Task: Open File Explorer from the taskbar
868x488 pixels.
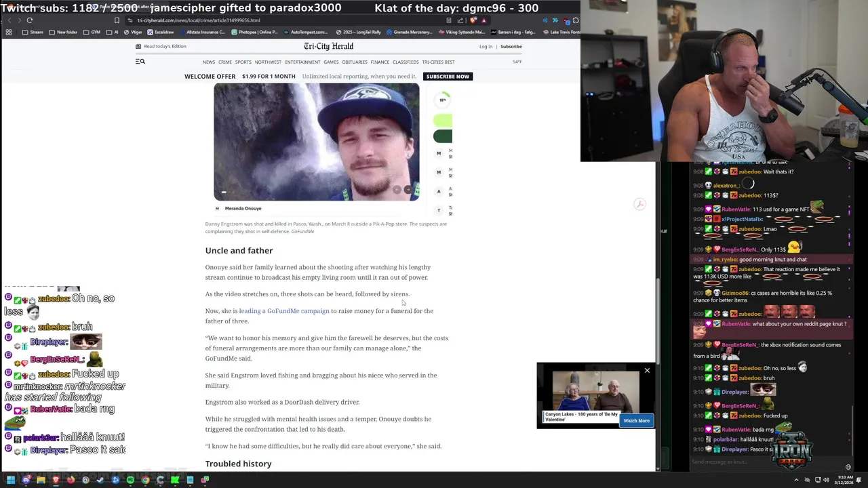Action: point(41,480)
